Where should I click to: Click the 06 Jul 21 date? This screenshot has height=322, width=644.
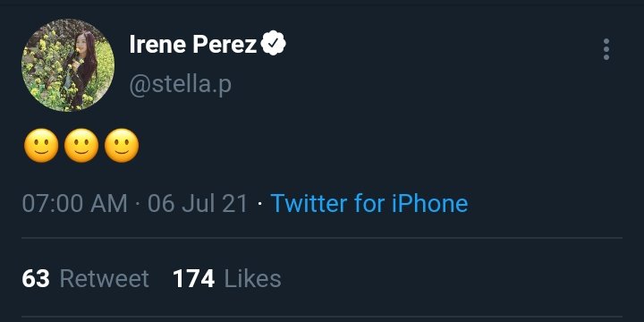click(x=198, y=203)
